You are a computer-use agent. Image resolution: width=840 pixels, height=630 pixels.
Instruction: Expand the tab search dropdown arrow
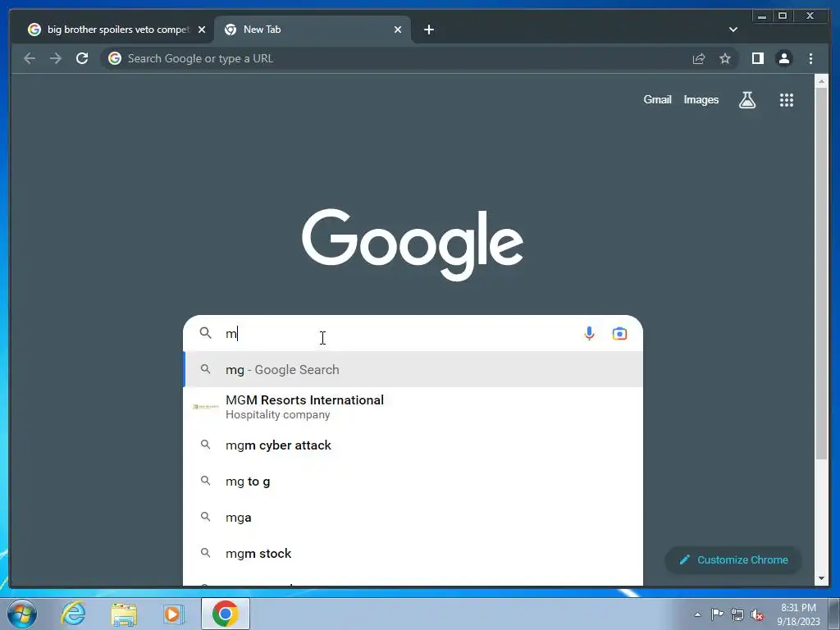point(733,30)
